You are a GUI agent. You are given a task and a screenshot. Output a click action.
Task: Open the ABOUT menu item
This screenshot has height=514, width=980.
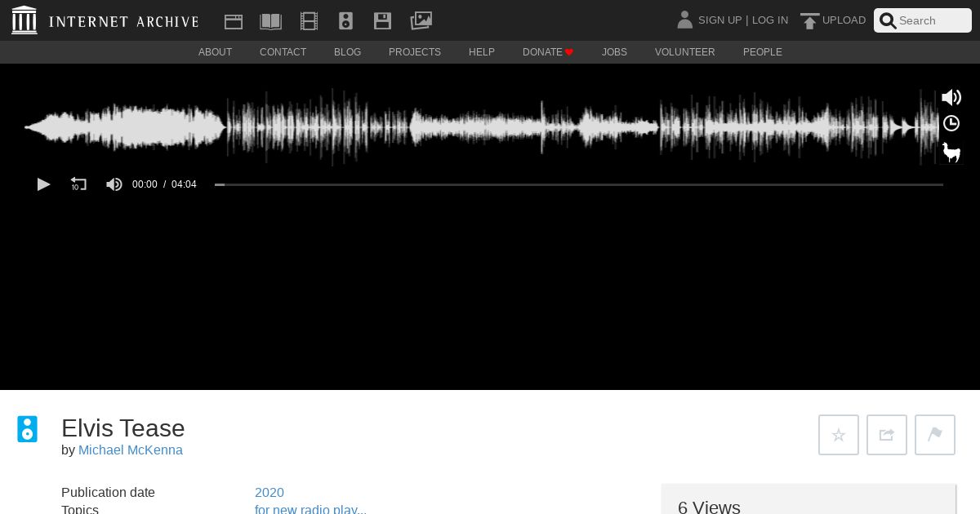click(x=216, y=52)
